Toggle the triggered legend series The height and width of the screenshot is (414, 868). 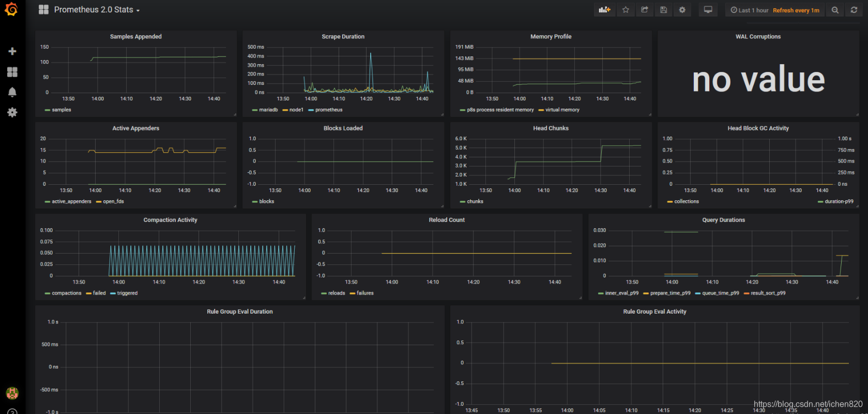pos(127,293)
